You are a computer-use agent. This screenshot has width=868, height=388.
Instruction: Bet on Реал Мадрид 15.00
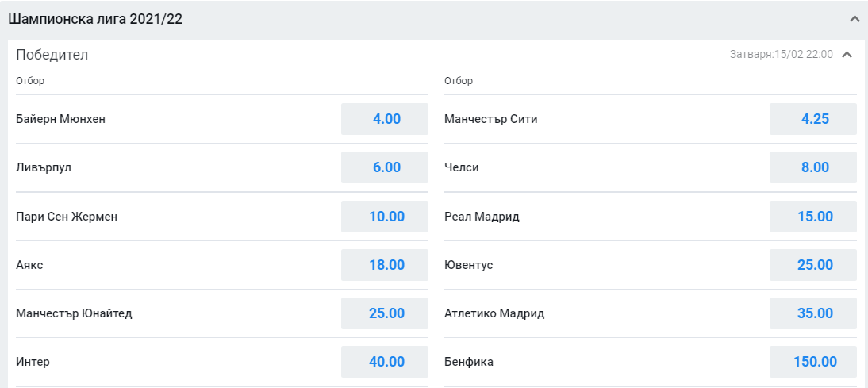click(813, 217)
